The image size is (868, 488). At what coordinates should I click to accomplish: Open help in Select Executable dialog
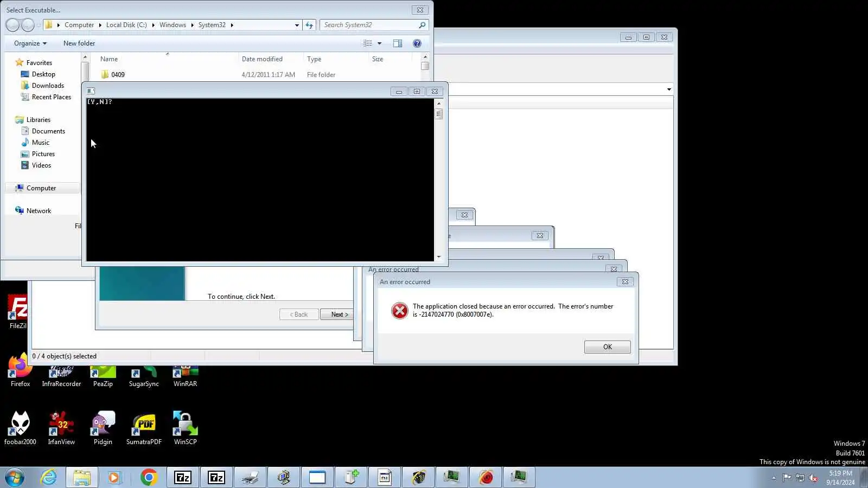[417, 43]
